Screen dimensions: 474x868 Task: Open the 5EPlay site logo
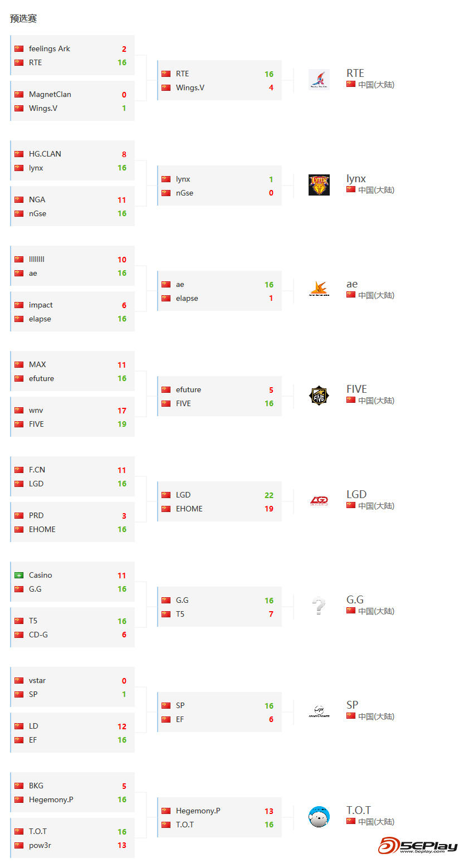point(418,845)
